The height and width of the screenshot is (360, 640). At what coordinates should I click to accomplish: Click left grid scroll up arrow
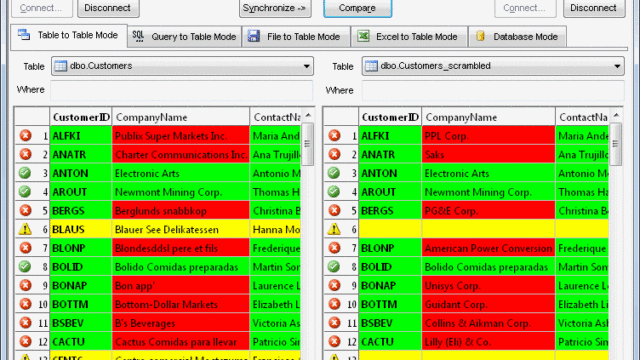pos(308,116)
